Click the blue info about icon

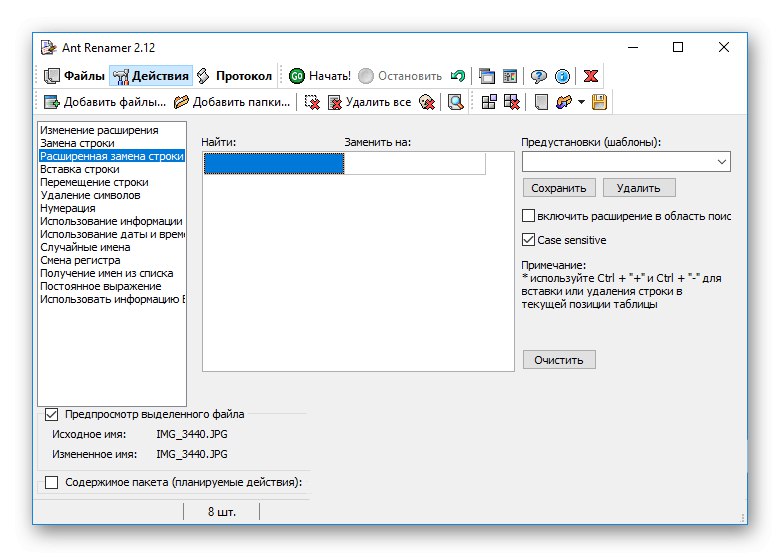(562, 76)
